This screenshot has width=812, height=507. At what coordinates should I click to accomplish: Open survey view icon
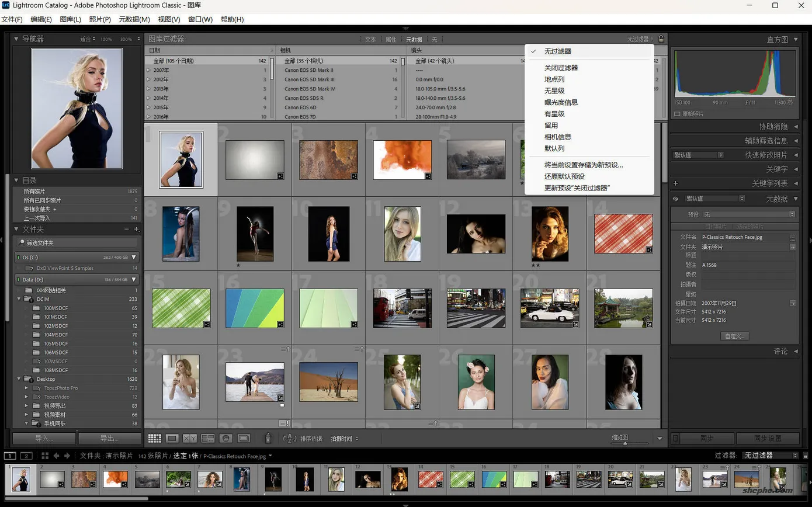tap(208, 438)
